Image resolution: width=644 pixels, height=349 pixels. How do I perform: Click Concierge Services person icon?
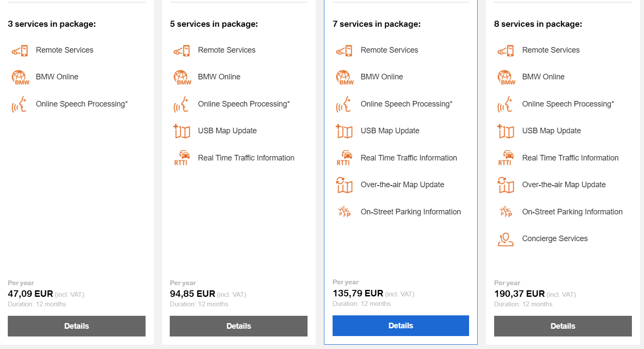pos(506,239)
